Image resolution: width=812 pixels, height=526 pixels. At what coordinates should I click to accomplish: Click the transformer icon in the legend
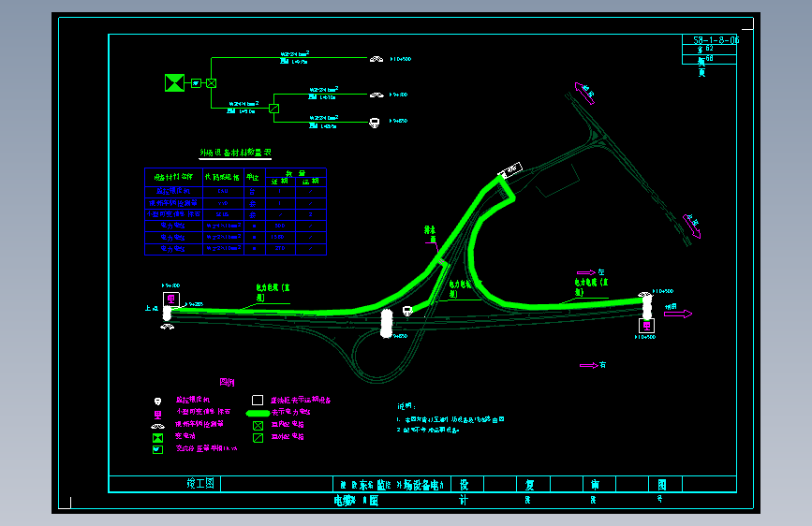coord(158,449)
